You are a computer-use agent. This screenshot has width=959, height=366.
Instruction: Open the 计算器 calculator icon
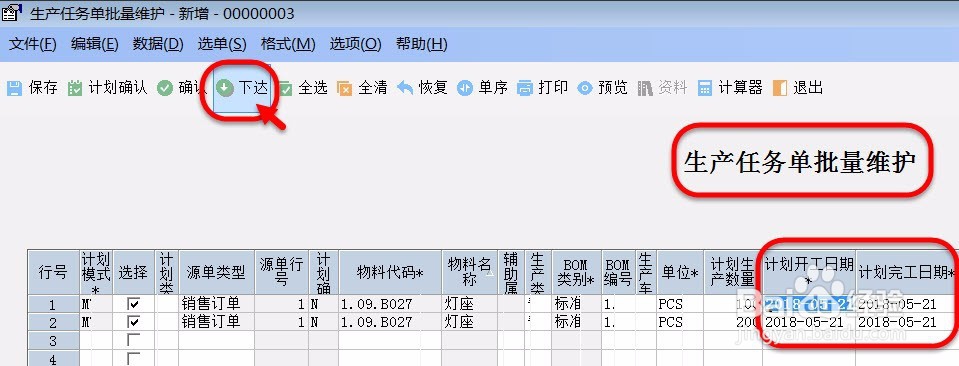(705, 88)
